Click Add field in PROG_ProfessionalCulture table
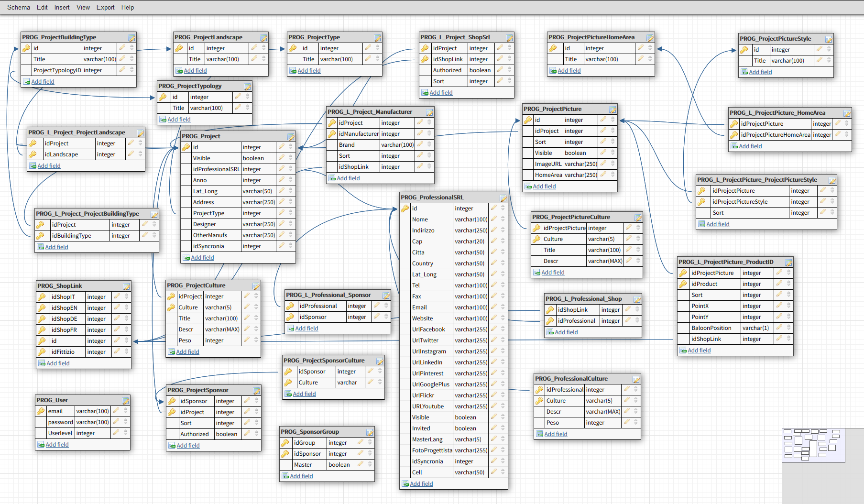This screenshot has width=864, height=504. [556, 434]
